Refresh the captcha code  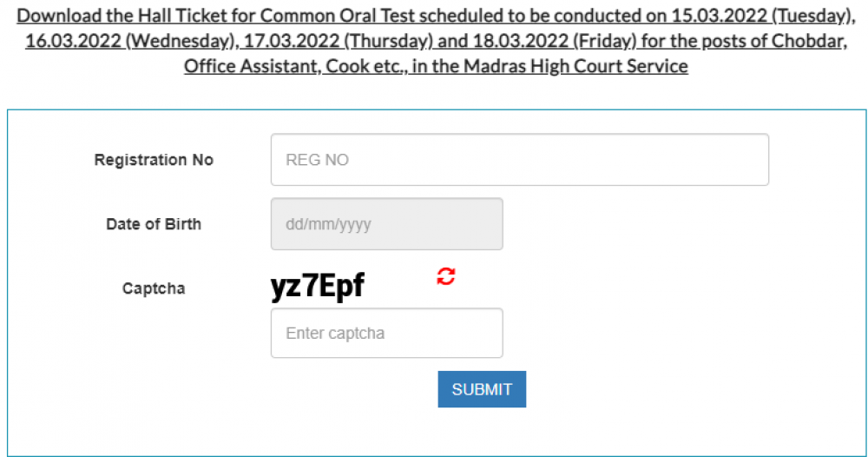446,277
